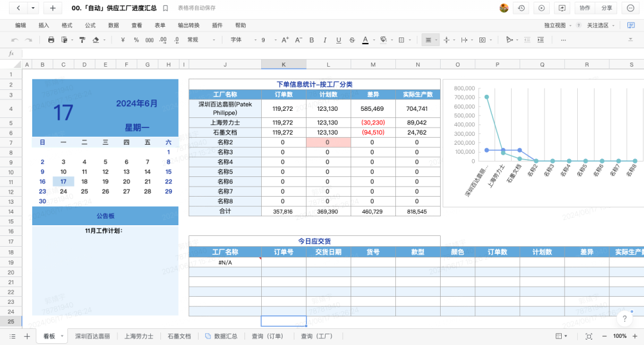Open the 关注选区 dropdown

point(600,26)
